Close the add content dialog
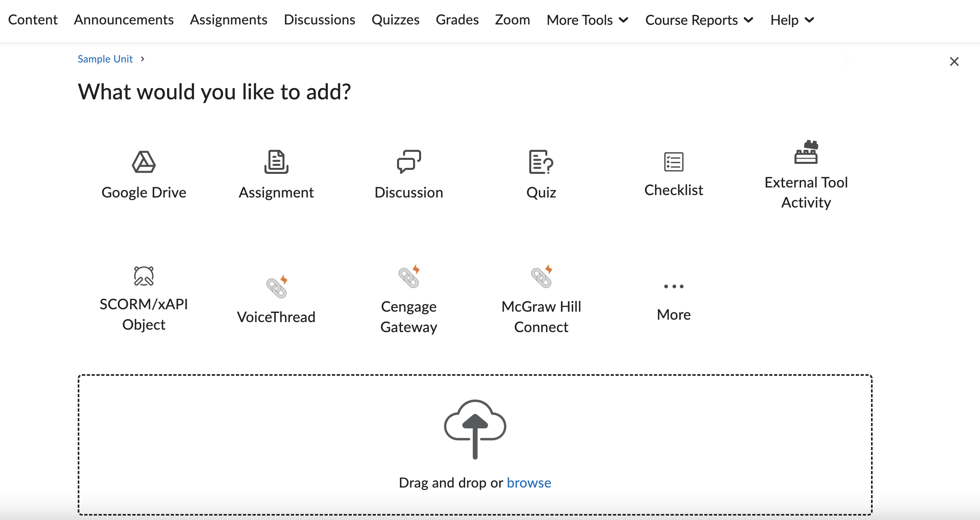Image resolution: width=980 pixels, height=520 pixels. (954, 62)
